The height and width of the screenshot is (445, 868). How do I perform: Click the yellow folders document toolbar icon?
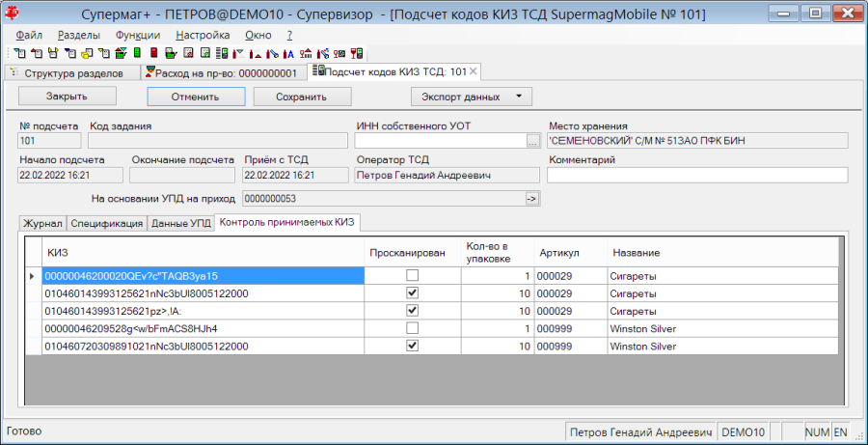tap(88, 53)
